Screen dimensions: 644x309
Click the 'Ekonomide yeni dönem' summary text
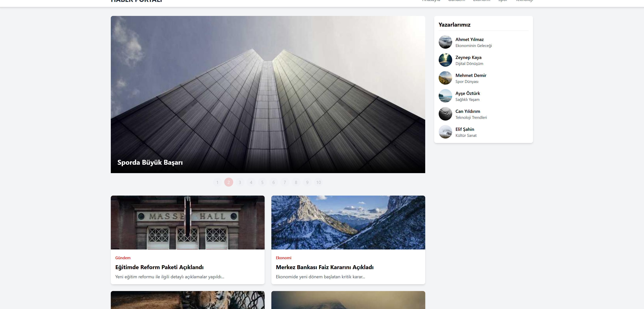click(x=320, y=277)
